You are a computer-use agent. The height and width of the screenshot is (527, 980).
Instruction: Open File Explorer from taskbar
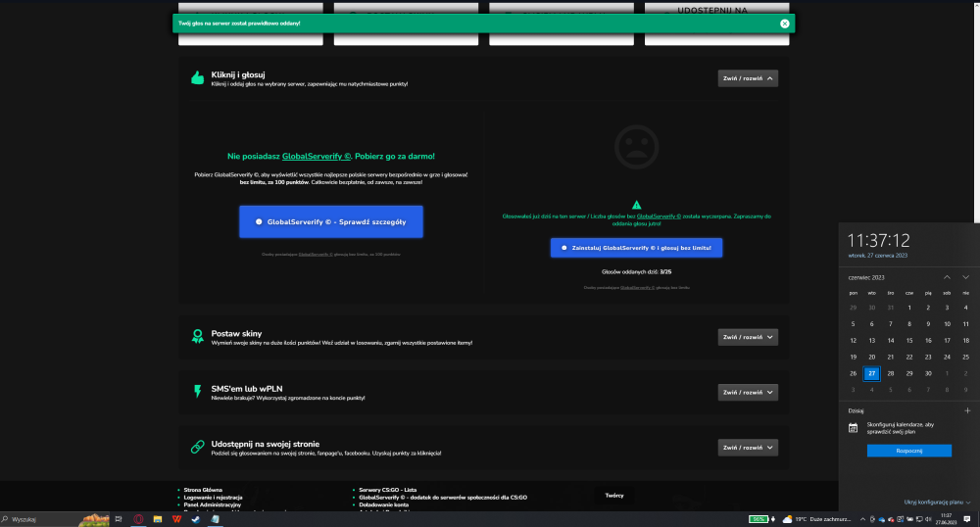tap(158, 519)
